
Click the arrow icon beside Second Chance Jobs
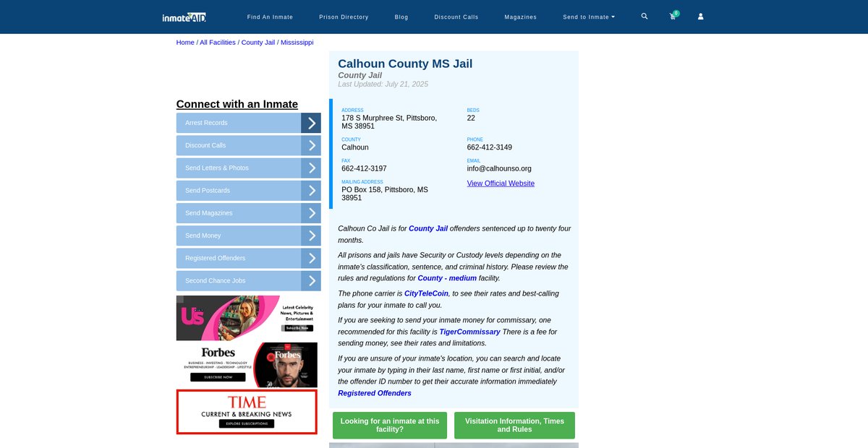coord(311,280)
